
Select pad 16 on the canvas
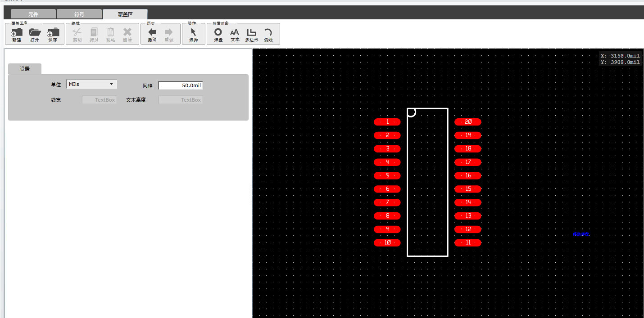(x=468, y=175)
